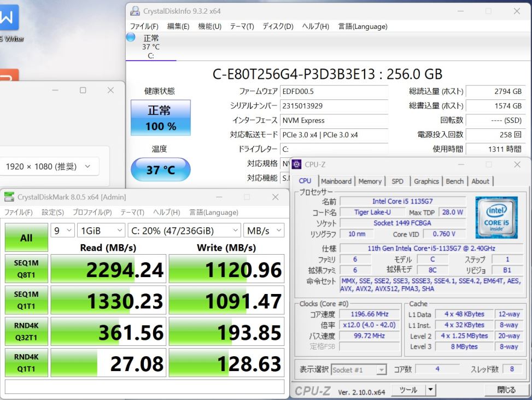
Task: Open 設定(S) menu in CrystalDiskMark
Action: click(52, 212)
